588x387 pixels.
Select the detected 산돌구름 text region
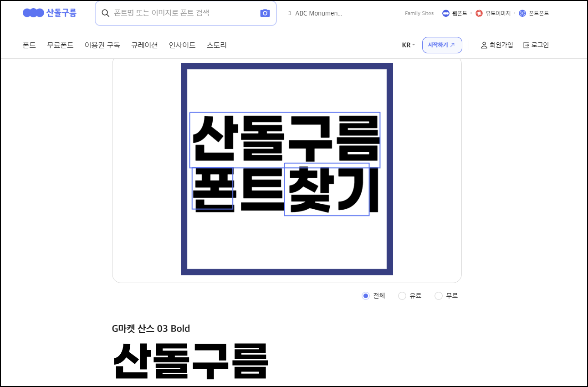click(285, 140)
